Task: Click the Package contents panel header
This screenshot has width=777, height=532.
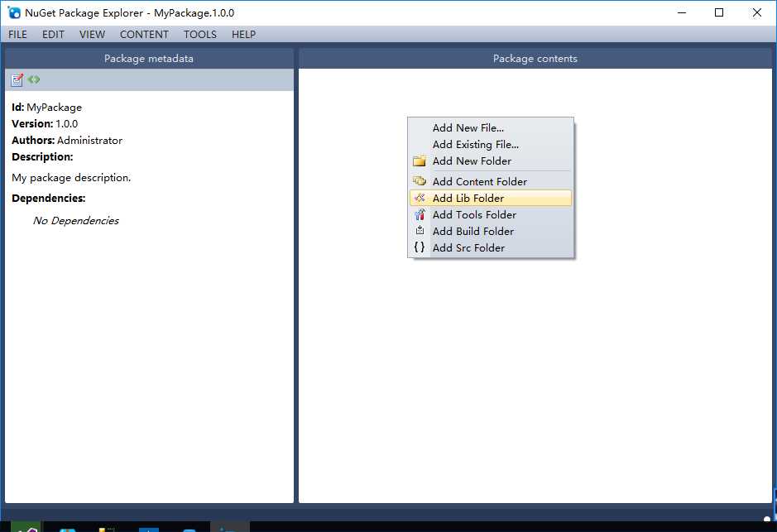Action: pos(535,59)
